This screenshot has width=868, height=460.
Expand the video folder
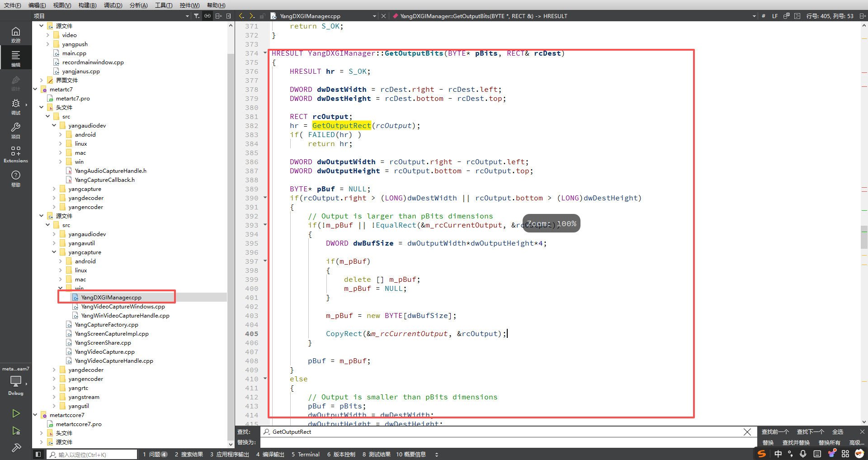tap(48, 35)
